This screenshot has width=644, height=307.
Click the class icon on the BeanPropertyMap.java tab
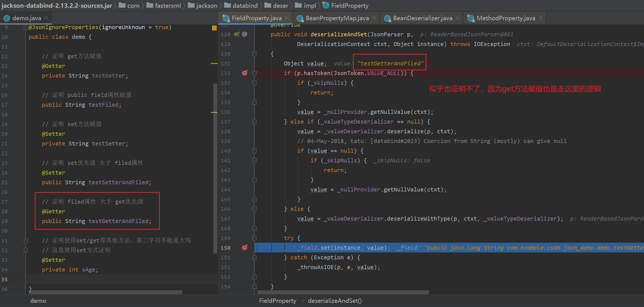tap(300, 18)
